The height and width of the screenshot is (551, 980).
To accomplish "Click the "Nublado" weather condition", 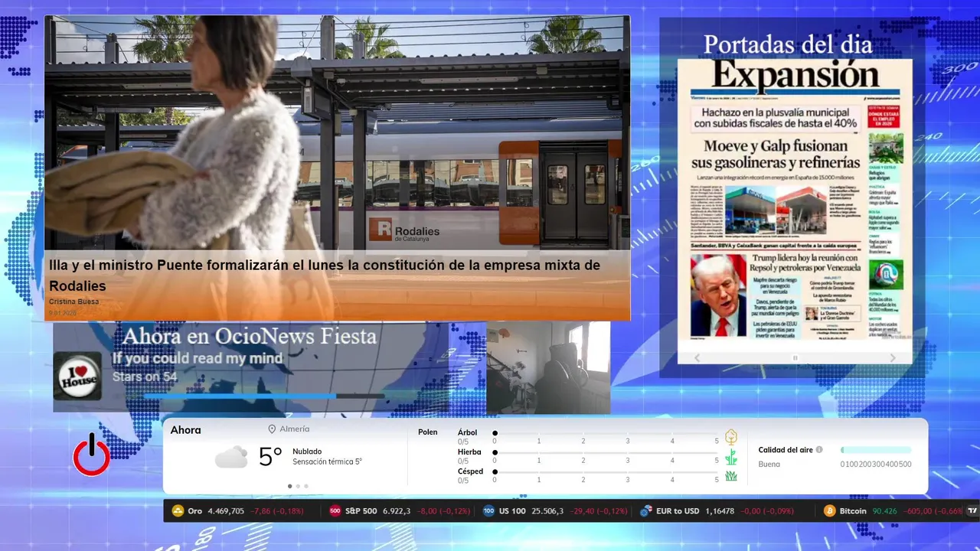I will pos(307,452).
